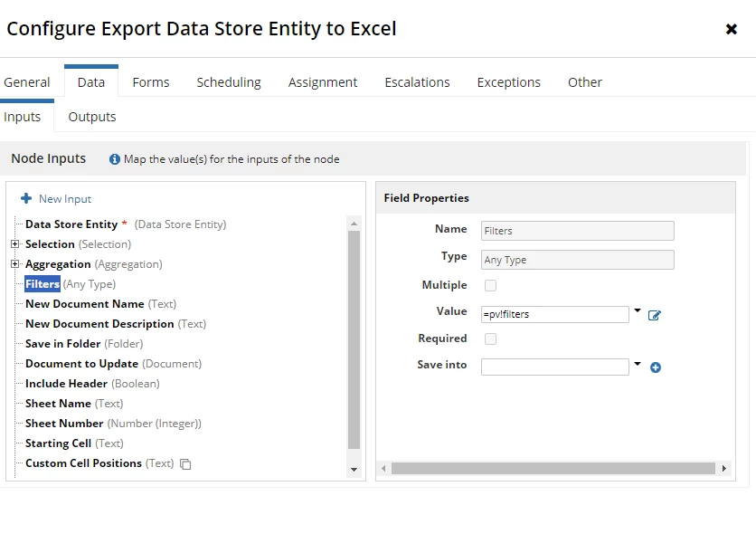The height and width of the screenshot is (534, 756).
Task: Select the Sheet Number input
Action: point(113,424)
